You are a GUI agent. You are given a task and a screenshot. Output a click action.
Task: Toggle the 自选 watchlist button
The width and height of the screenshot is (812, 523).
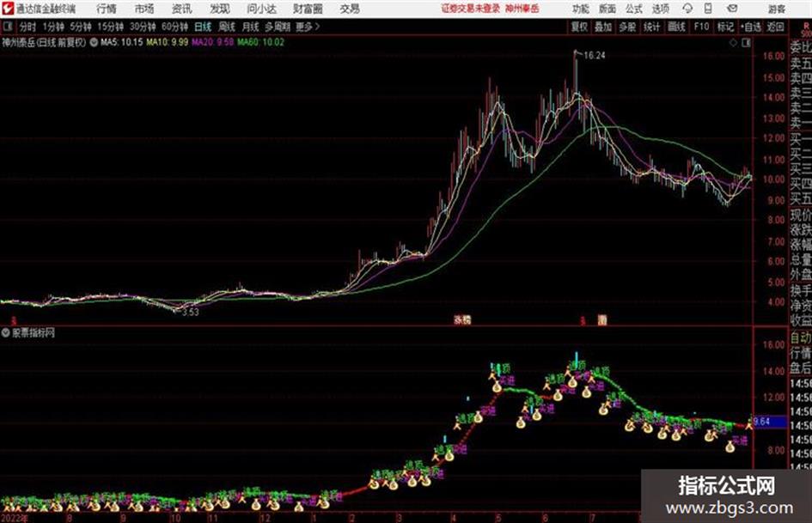pyautogui.click(x=750, y=27)
